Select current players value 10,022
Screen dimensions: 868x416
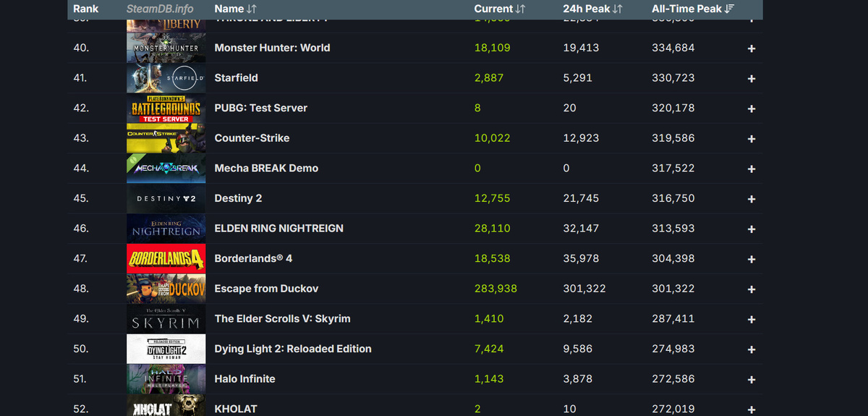(492, 138)
